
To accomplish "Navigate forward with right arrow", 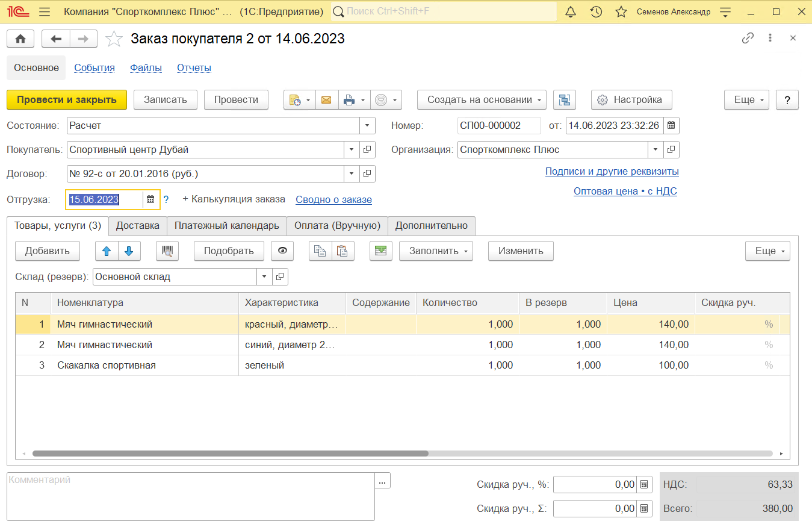I will [84, 39].
